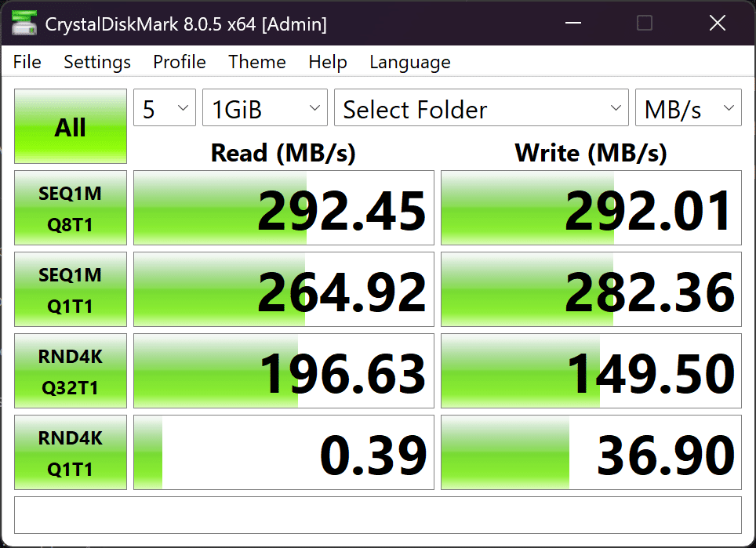Run the RND4K Q32T1 benchmark

tap(71, 371)
